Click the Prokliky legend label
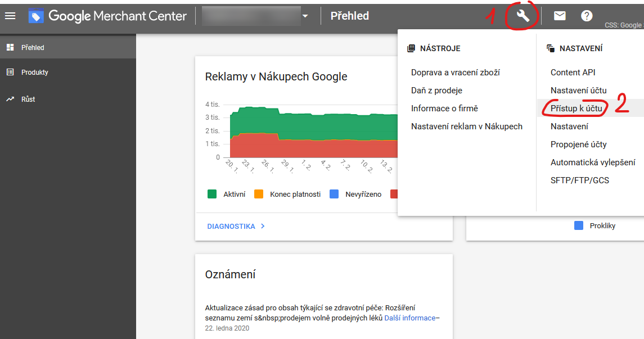Image resolution: width=644 pixels, height=339 pixels. click(x=602, y=226)
